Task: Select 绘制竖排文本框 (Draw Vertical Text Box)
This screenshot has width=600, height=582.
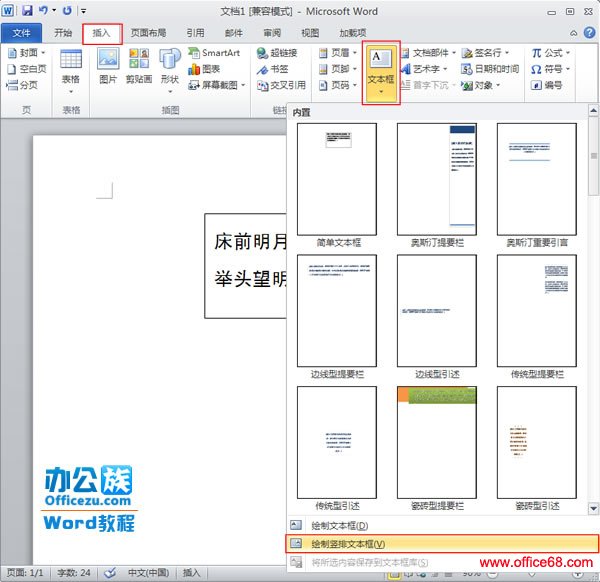Action: pos(344,543)
